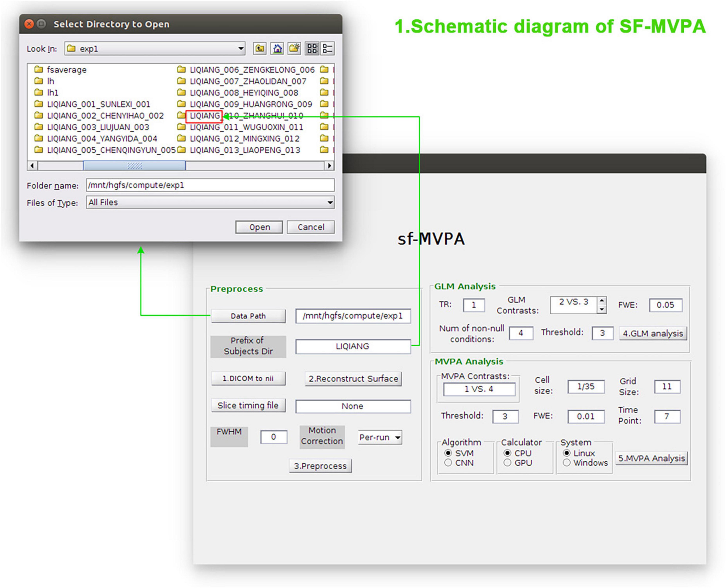Click the Data Path button
Image resolution: width=726 pixels, height=588 pixels.
pos(248,316)
